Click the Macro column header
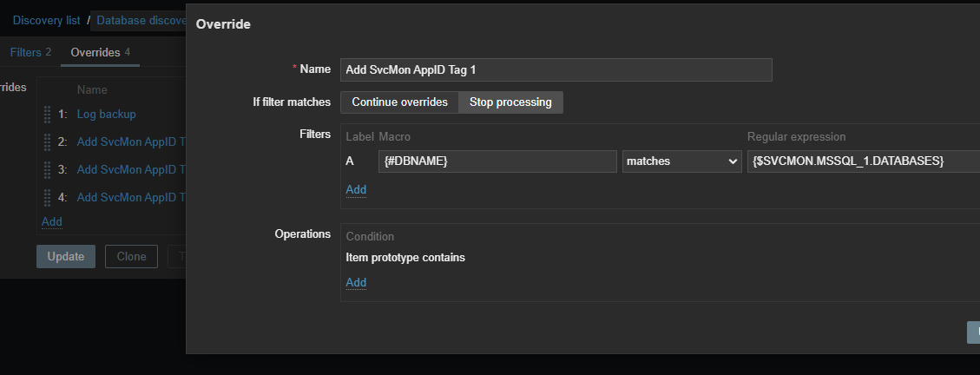Image resolution: width=980 pixels, height=375 pixels. pyautogui.click(x=394, y=137)
